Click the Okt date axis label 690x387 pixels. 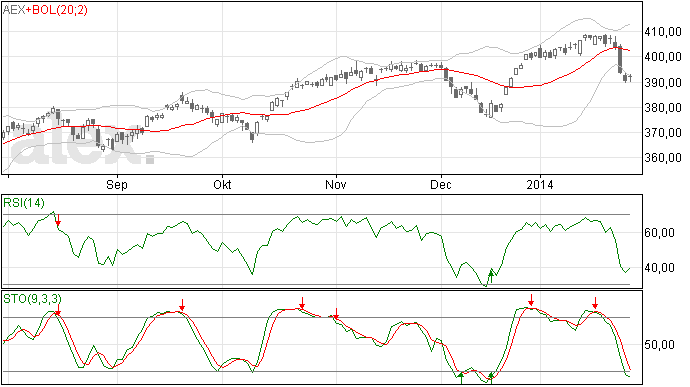point(222,184)
